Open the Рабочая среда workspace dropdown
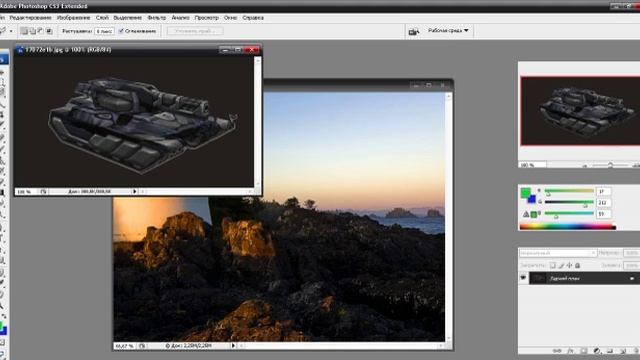 448,31
